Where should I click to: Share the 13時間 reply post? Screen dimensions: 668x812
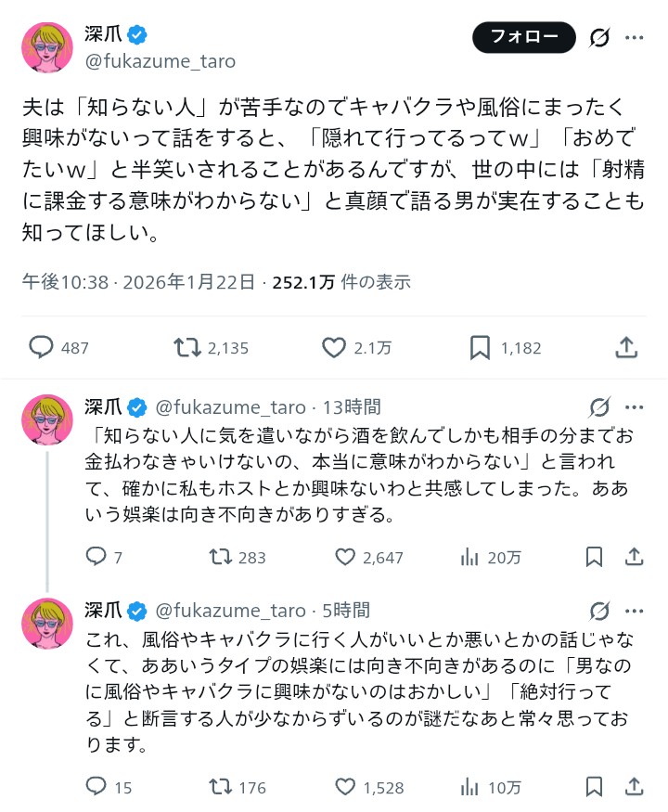[x=635, y=557]
